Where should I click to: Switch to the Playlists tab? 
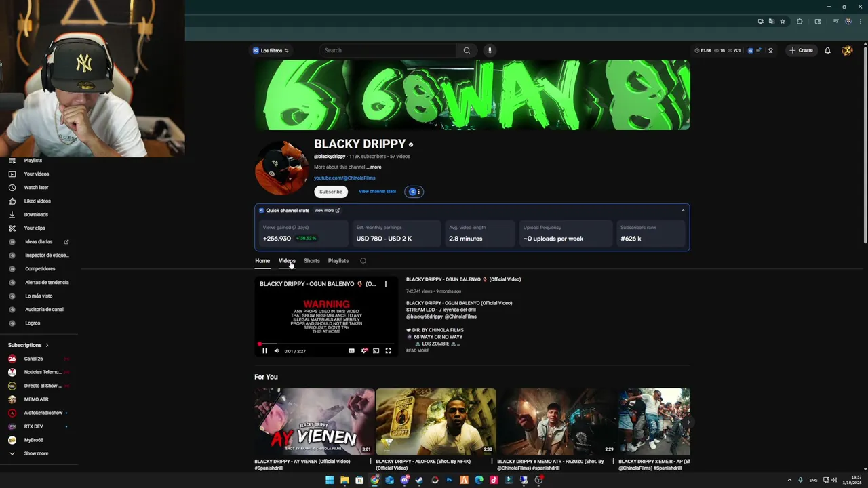click(x=338, y=261)
